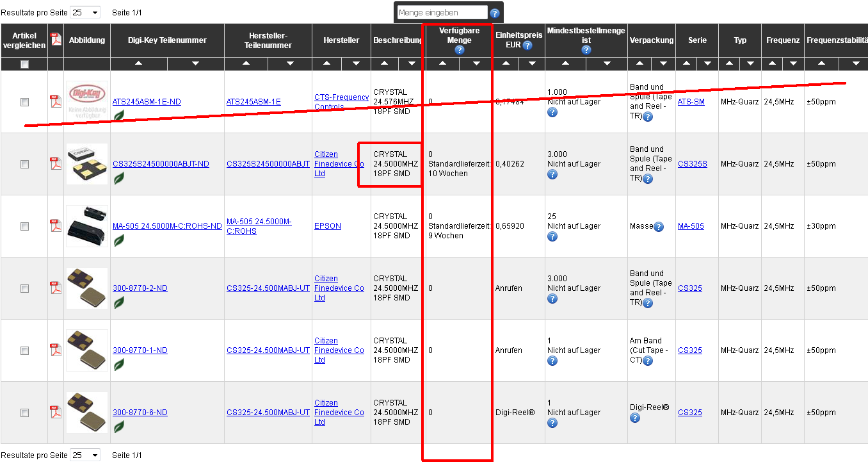Sort Einheitspreis ascending
This screenshot has width=868, height=467.
tap(506, 64)
